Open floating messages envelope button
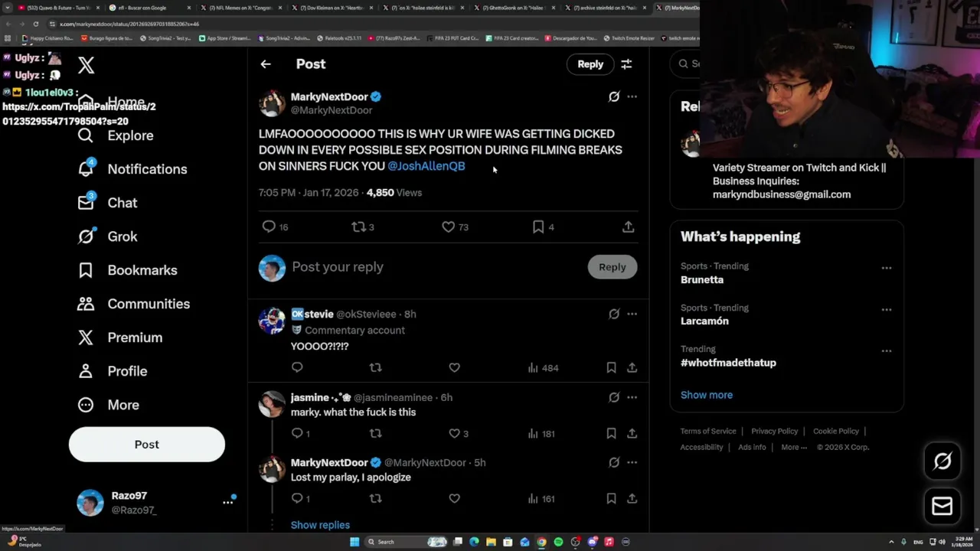Image resolution: width=980 pixels, height=551 pixels. 942,506
